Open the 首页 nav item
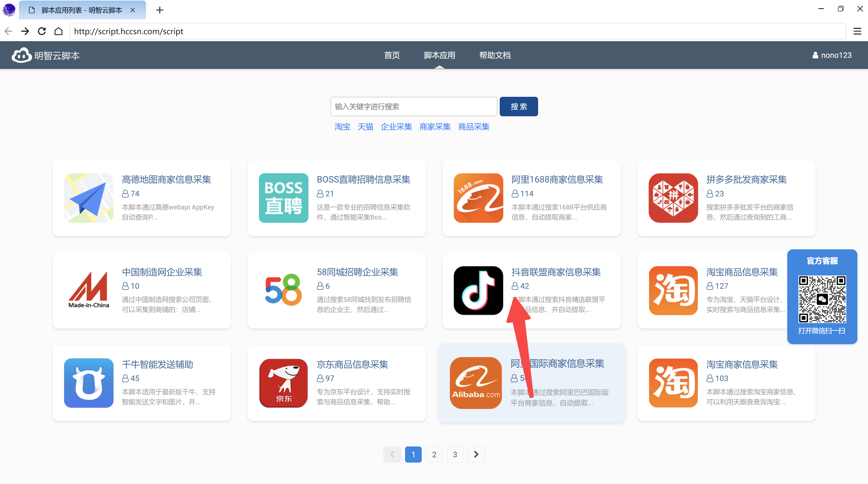Screen dimensions: 868x484 click(392, 55)
